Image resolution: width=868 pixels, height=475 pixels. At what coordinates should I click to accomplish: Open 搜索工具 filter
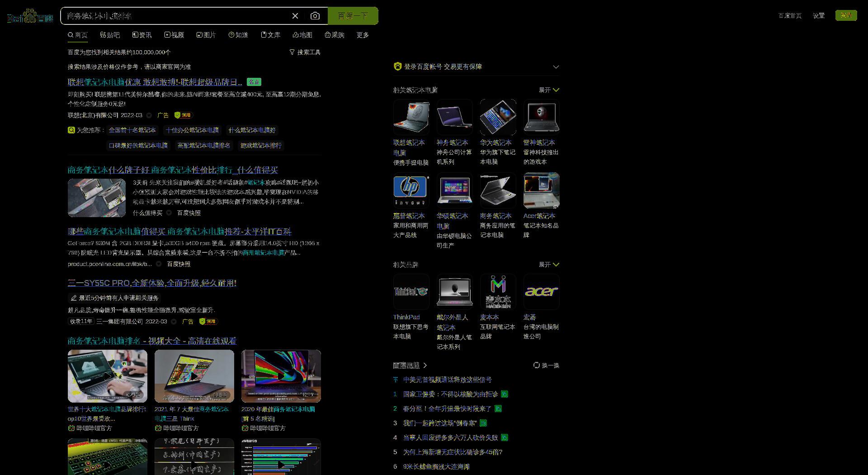click(x=305, y=52)
